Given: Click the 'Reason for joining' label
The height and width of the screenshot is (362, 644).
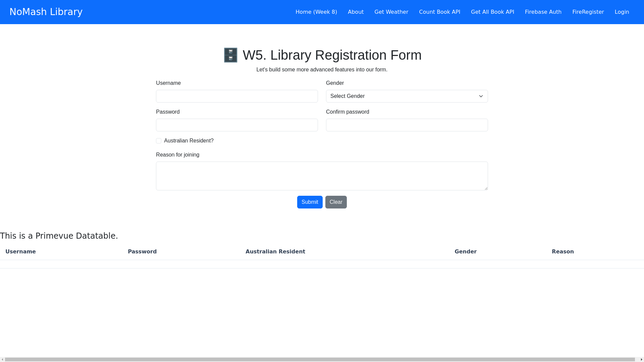Looking at the screenshot, I should 177,155.
